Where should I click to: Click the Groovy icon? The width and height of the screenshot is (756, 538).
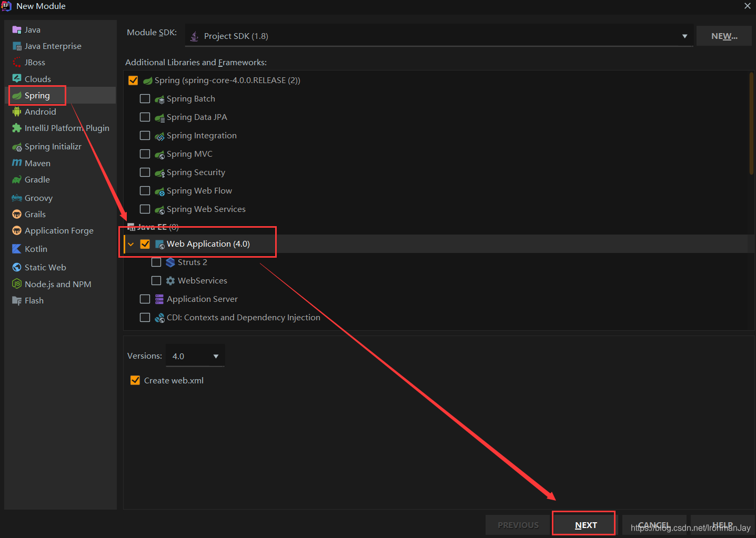pyautogui.click(x=17, y=198)
